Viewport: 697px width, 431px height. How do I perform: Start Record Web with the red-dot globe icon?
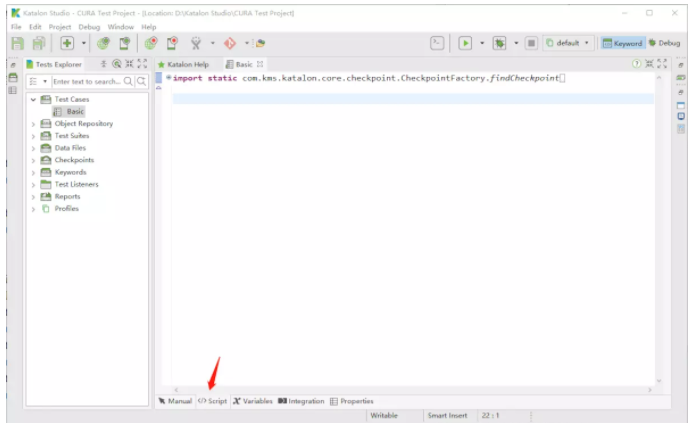(151, 43)
